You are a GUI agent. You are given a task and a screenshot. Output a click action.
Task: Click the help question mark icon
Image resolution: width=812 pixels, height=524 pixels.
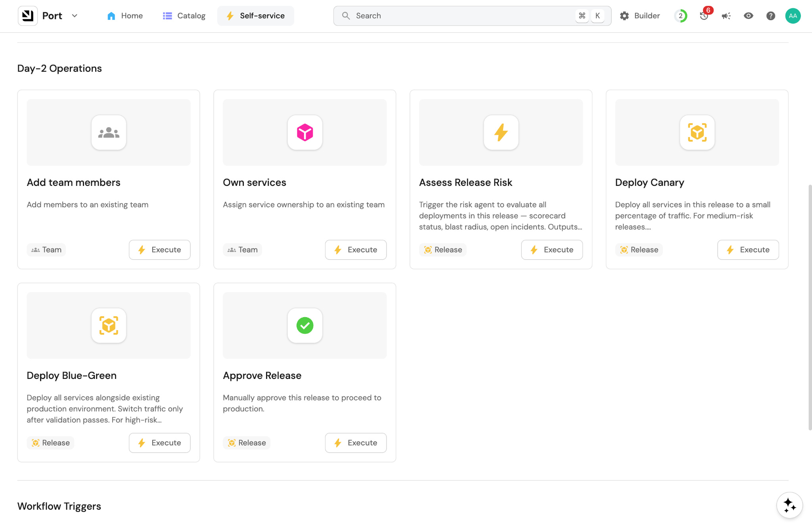(x=770, y=16)
